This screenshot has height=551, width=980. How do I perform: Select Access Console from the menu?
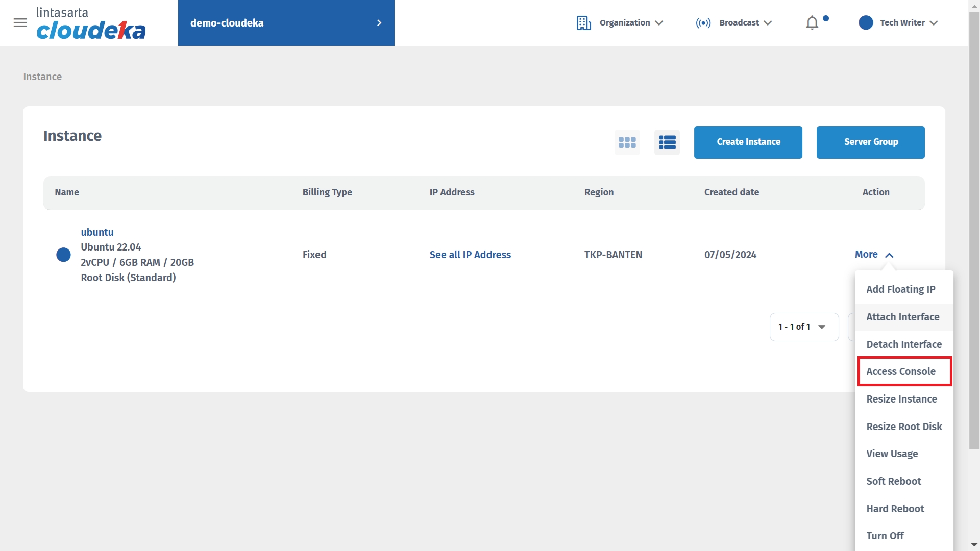click(901, 371)
